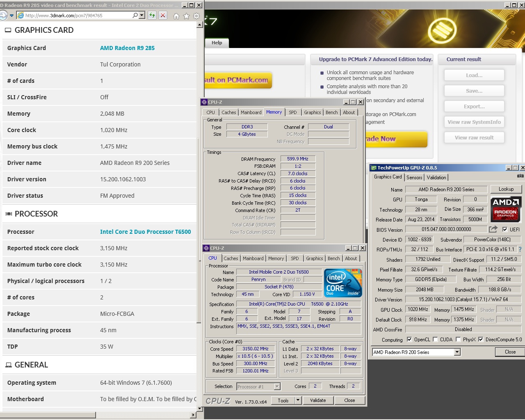Open Graphics tab in CPU-Z memory window
Viewport: 525px width, 420px height.
[x=313, y=112]
